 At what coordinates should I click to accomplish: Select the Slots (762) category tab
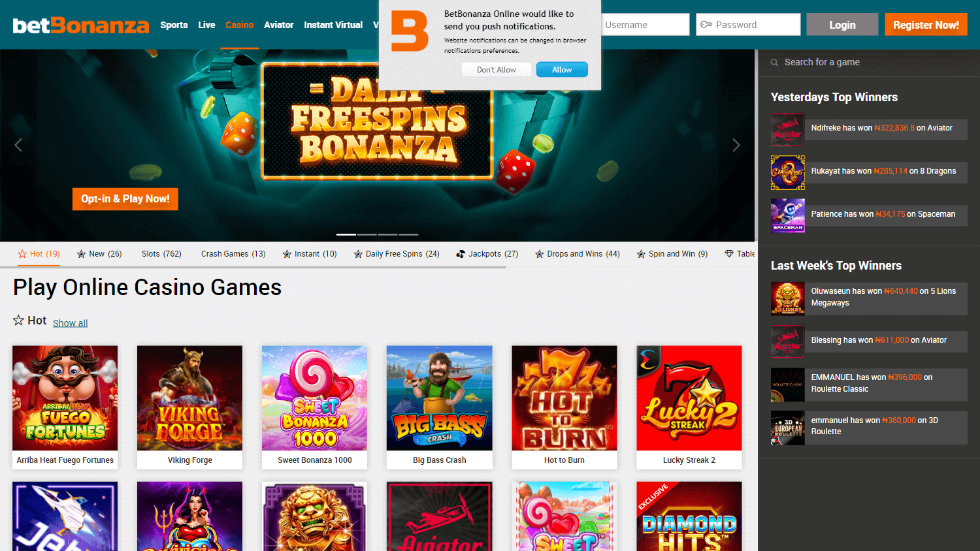point(161,254)
